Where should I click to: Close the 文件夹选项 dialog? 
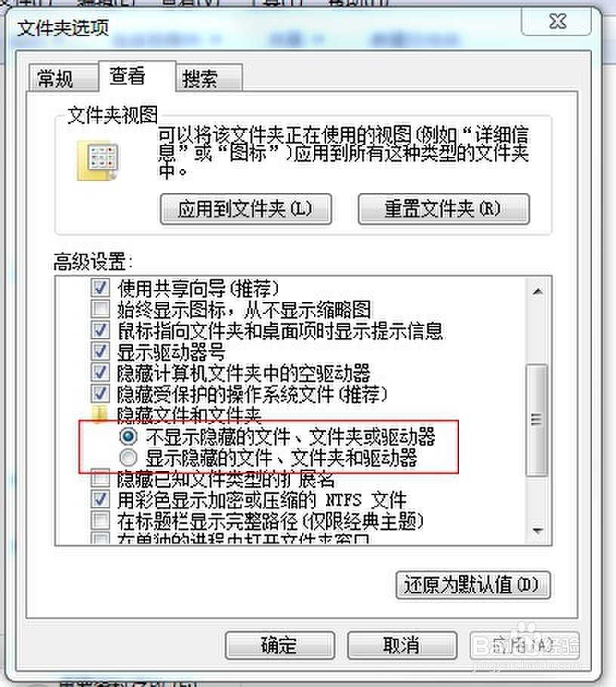click(x=557, y=21)
